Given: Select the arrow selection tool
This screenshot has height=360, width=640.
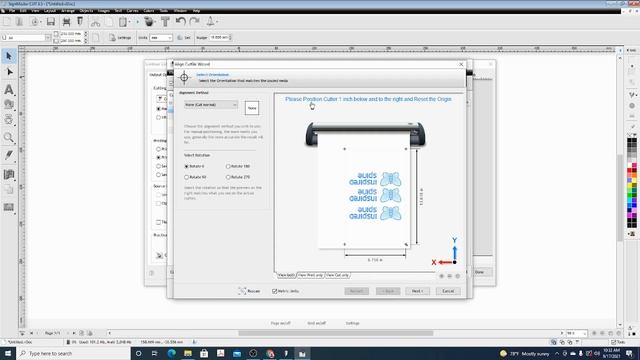Looking at the screenshot, I should click(9, 56).
